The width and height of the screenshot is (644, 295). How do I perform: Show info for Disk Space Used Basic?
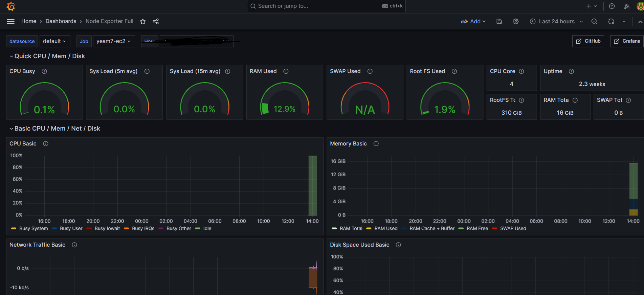click(x=399, y=245)
